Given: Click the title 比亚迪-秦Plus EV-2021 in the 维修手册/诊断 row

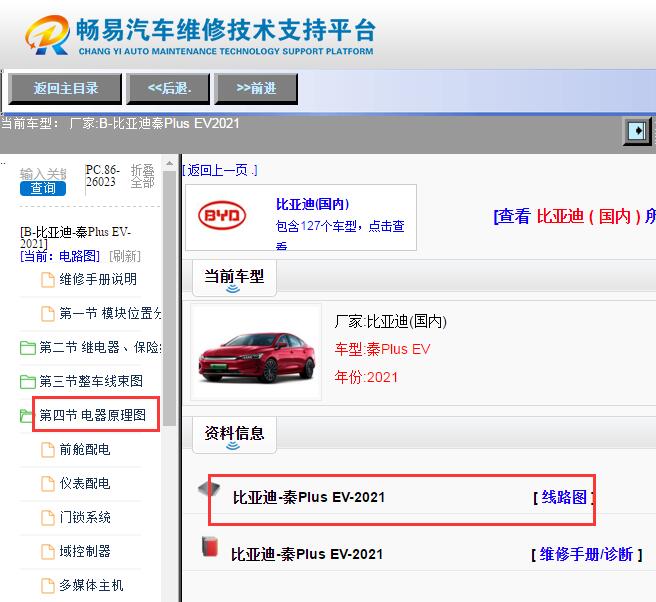Looking at the screenshot, I should pos(307,554).
